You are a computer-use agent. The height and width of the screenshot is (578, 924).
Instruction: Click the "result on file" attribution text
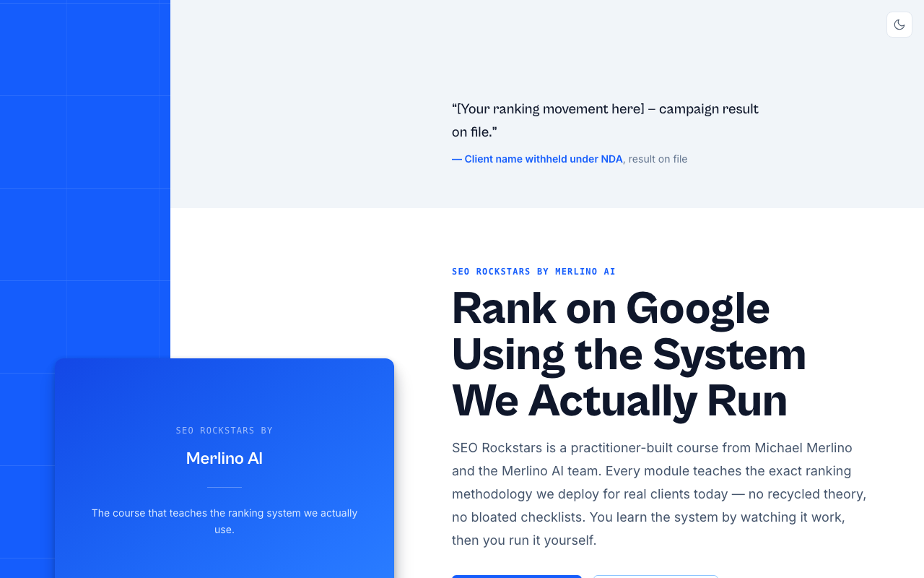click(x=658, y=159)
